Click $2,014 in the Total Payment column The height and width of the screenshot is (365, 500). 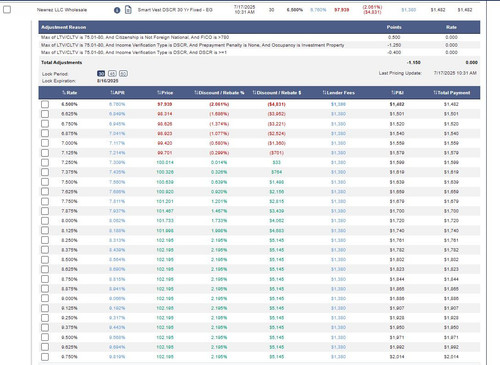point(451,357)
